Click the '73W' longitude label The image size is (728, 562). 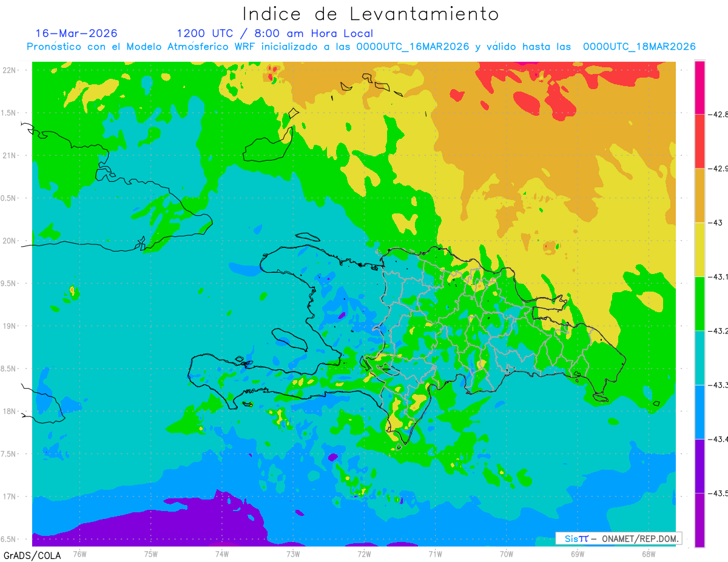point(292,553)
